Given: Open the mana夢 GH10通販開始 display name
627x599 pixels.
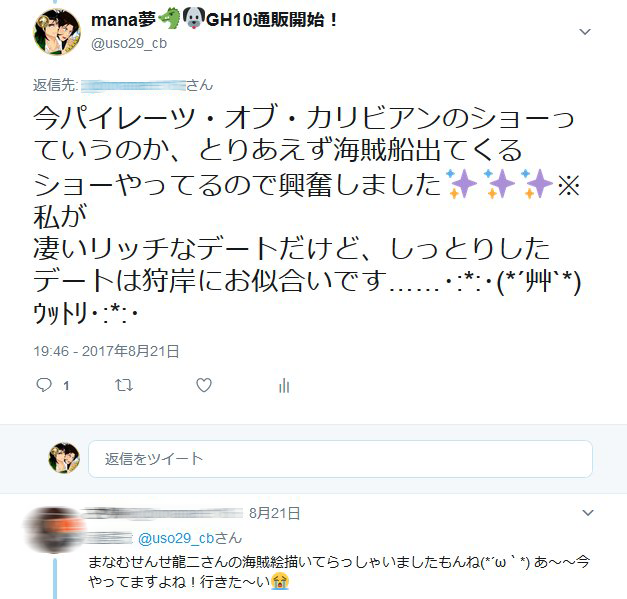Looking at the screenshot, I should coord(214,19).
